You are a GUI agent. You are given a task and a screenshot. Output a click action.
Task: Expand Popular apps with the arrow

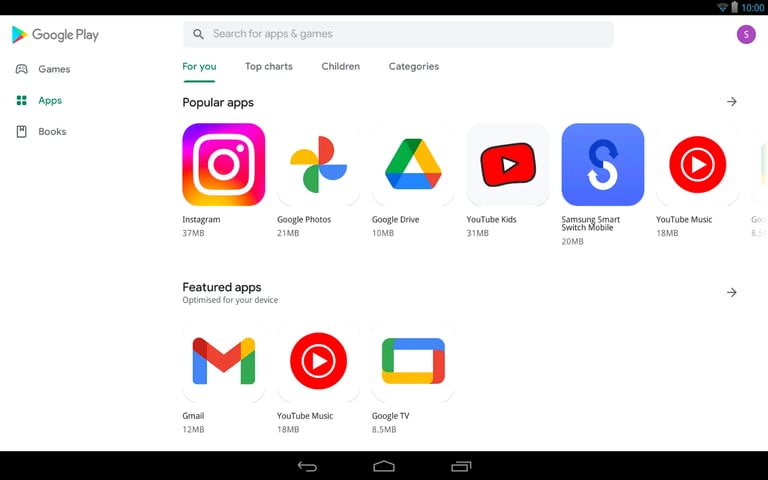[732, 102]
